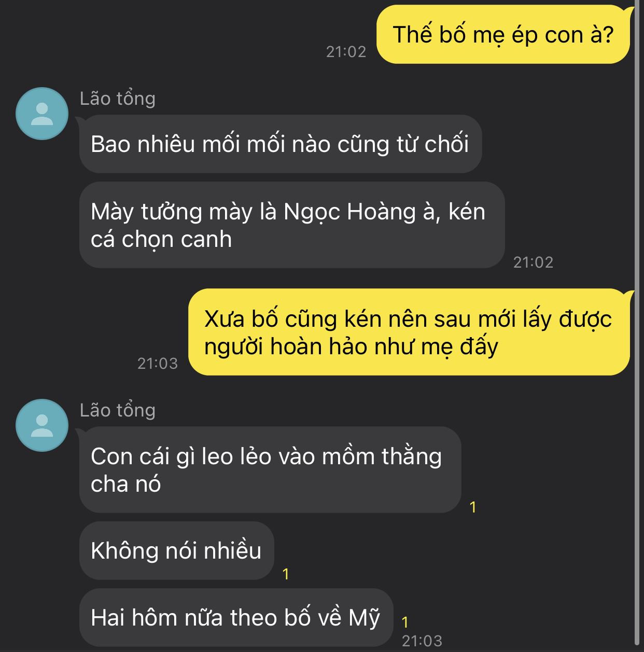This screenshot has width=644, height=652.
Task: Click the 21:02 timestamp near first yellow bubble
Action: pyautogui.click(x=346, y=51)
